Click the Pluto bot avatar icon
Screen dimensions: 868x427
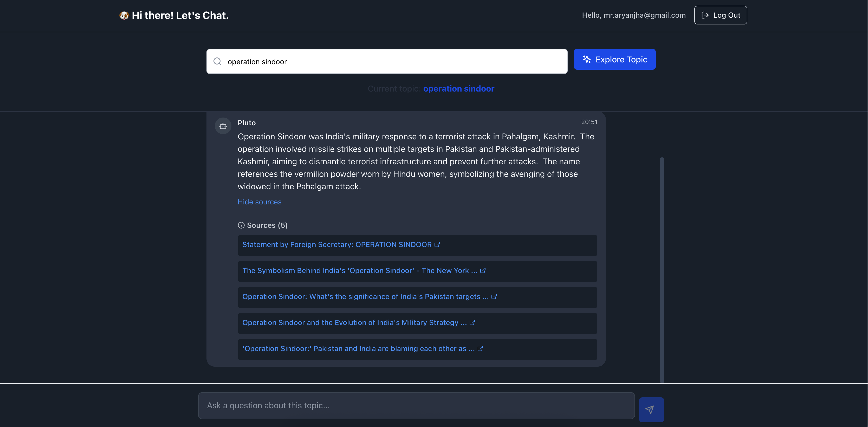(223, 126)
